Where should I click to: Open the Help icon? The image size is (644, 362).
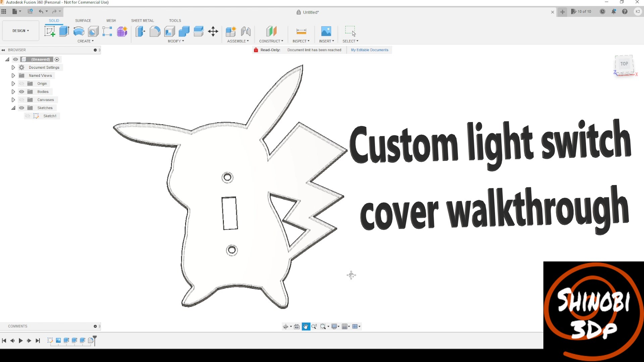(x=625, y=11)
